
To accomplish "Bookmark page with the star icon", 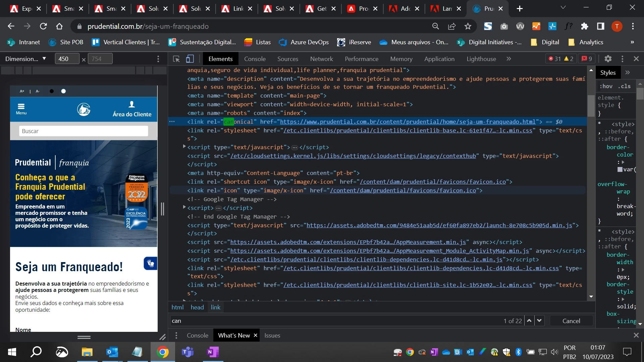I will coord(468,26).
